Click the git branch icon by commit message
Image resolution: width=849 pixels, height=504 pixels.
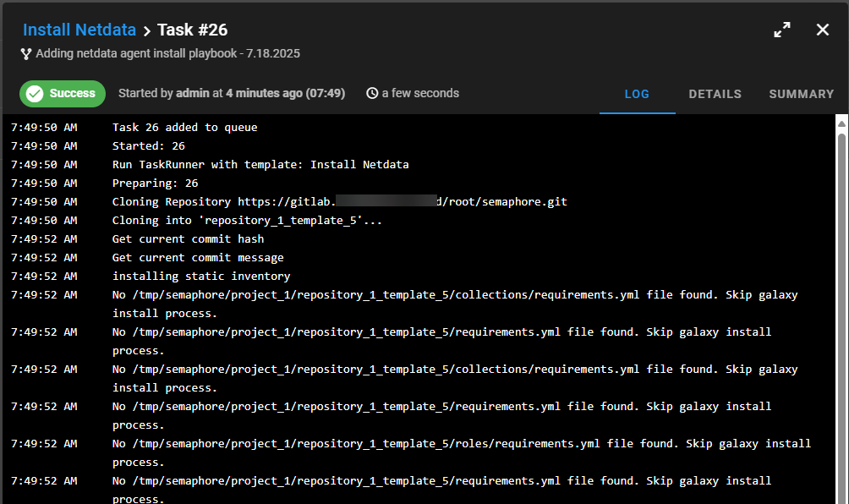[26, 54]
